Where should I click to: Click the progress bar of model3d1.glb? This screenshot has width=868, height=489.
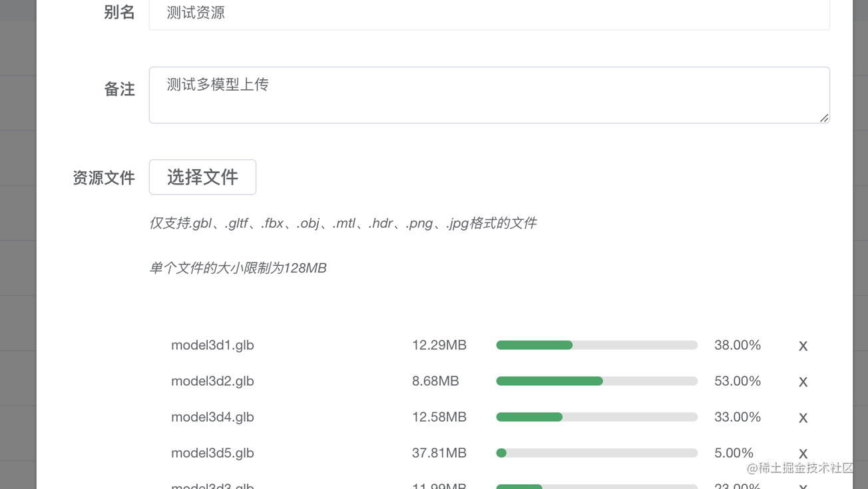pos(596,345)
